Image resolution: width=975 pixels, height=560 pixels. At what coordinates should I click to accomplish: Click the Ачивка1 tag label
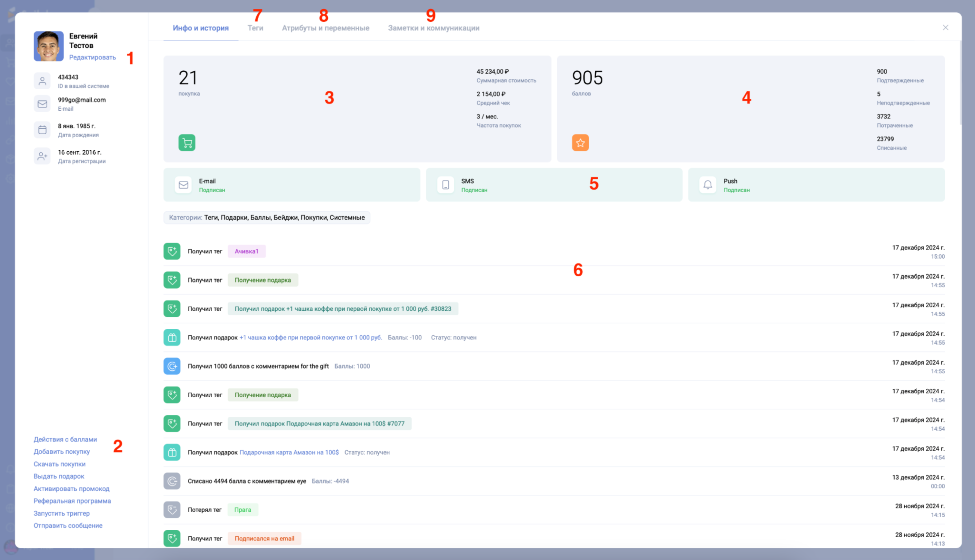coord(246,251)
